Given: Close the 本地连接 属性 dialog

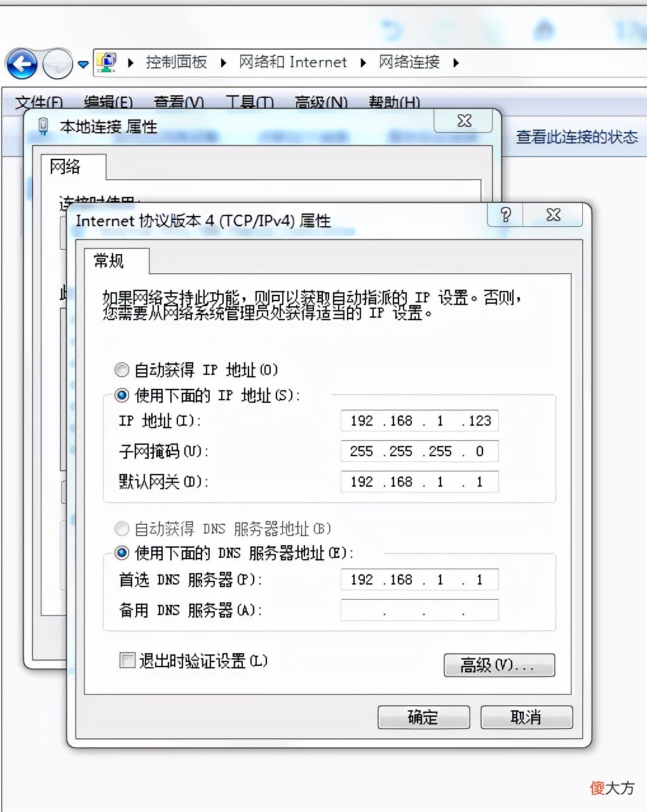Looking at the screenshot, I should point(463,120).
